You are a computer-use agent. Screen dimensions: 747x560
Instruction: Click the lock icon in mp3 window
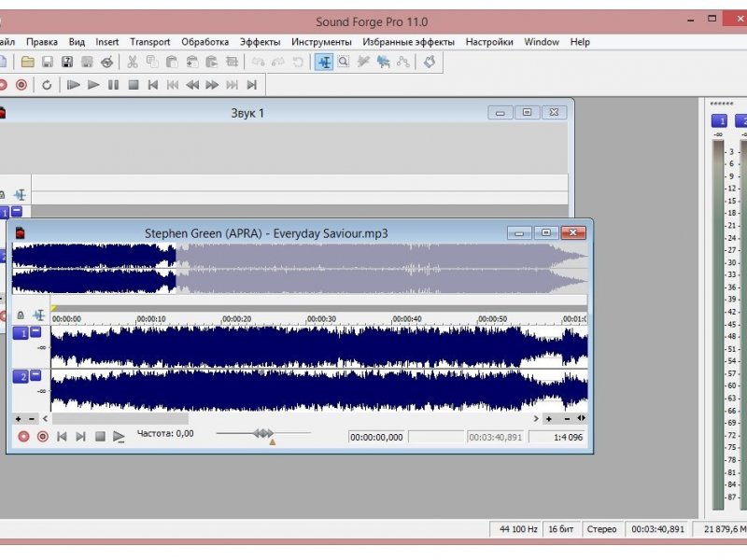(x=21, y=315)
